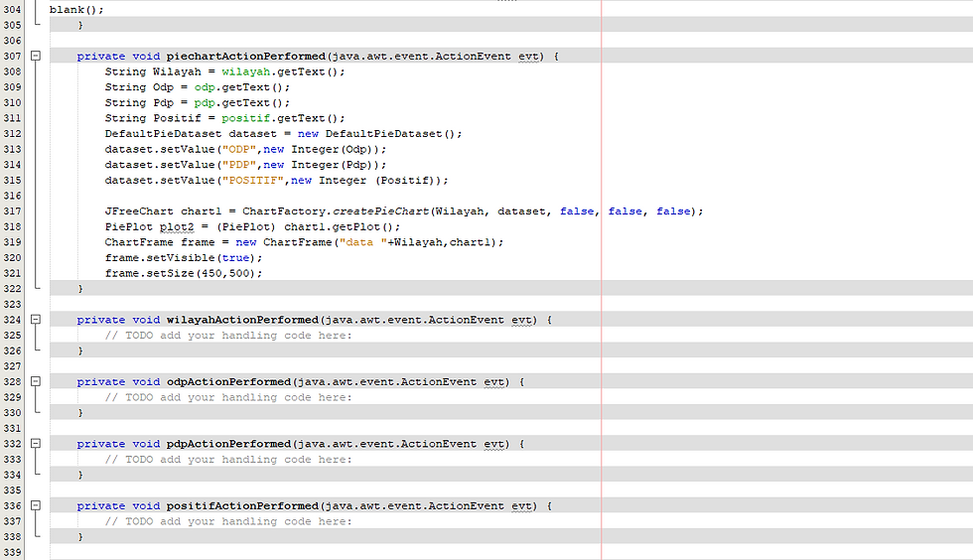Viewport: 973px width, 560px height.
Task: Click the "PDP" string literal
Action: click(239, 165)
